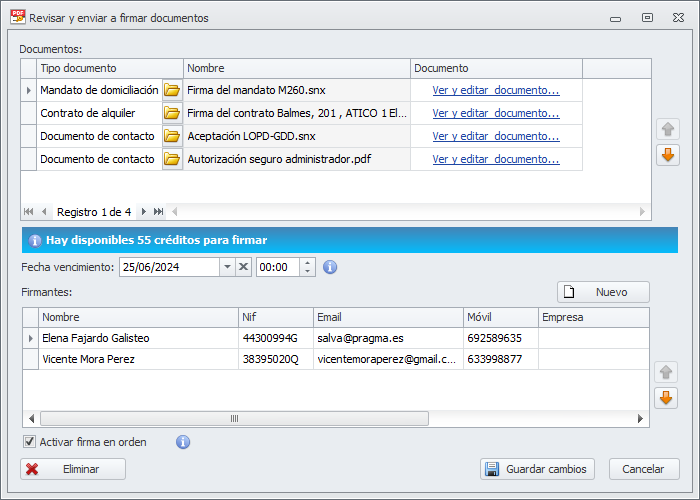Open Ver y editar documento for Autorización seguro

[x=496, y=159]
